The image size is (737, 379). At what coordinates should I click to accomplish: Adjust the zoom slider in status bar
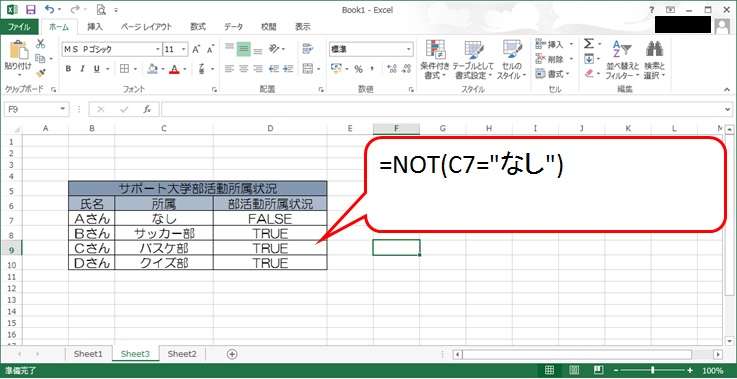click(x=652, y=370)
